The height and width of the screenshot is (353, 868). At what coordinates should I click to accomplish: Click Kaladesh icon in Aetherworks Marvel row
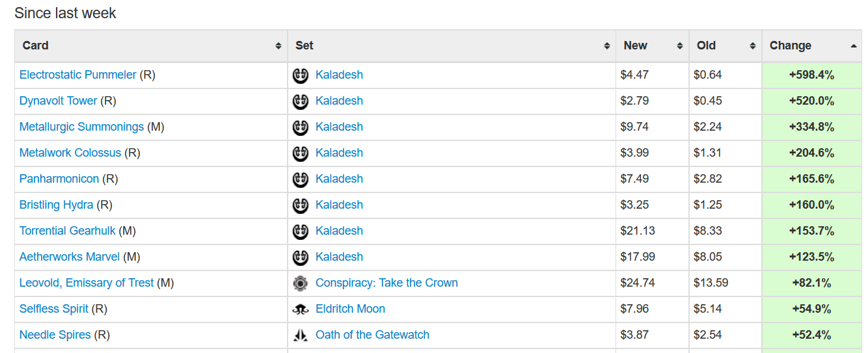pos(300,257)
